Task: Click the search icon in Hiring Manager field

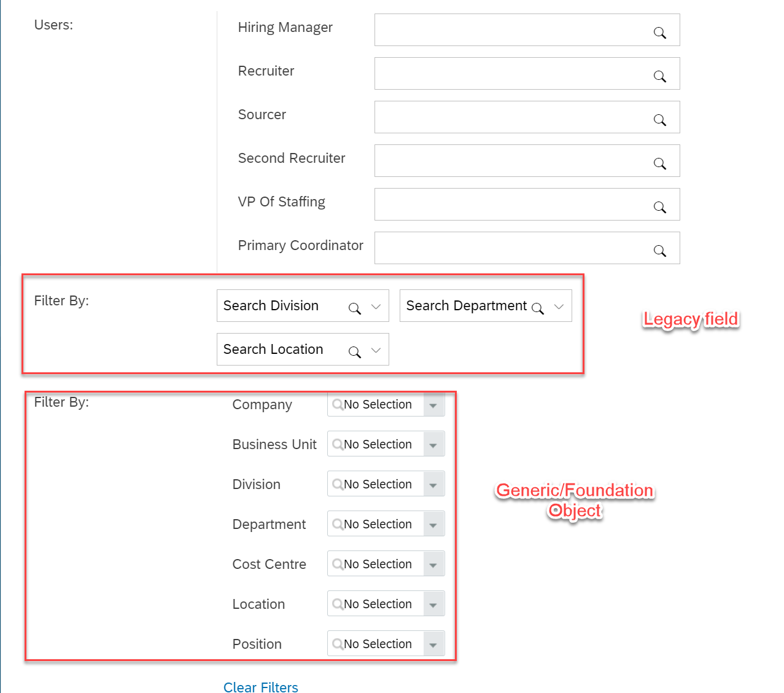Action: [660, 33]
